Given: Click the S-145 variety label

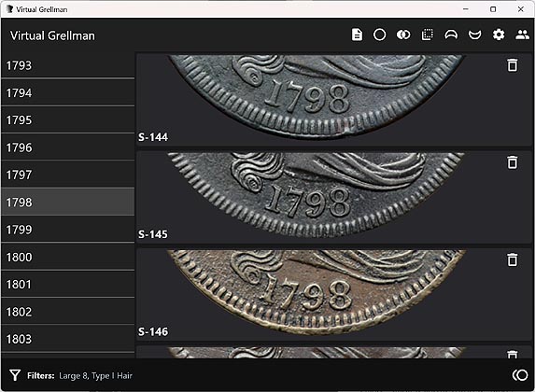Looking at the screenshot, I should (x=153, y=234).
